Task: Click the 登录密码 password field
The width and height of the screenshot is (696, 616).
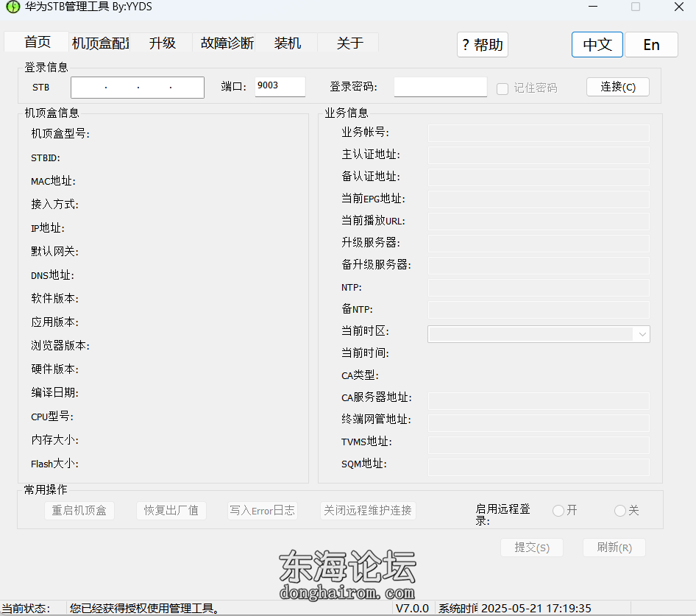Action: [x=440, y=87]
